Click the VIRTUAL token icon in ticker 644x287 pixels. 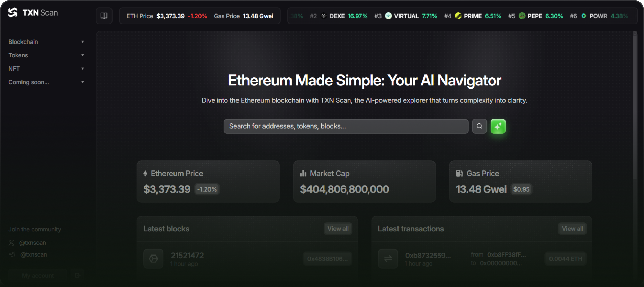[388, 16]
